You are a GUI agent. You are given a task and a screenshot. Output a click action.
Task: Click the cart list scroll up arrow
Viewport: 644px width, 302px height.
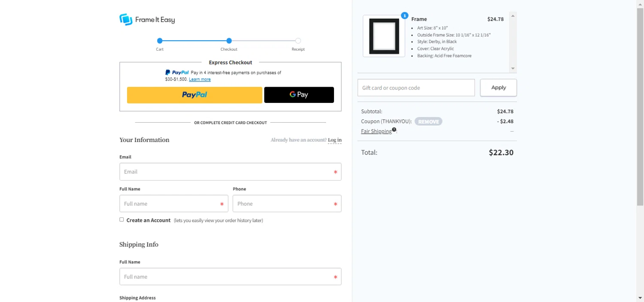coord(513,16)
